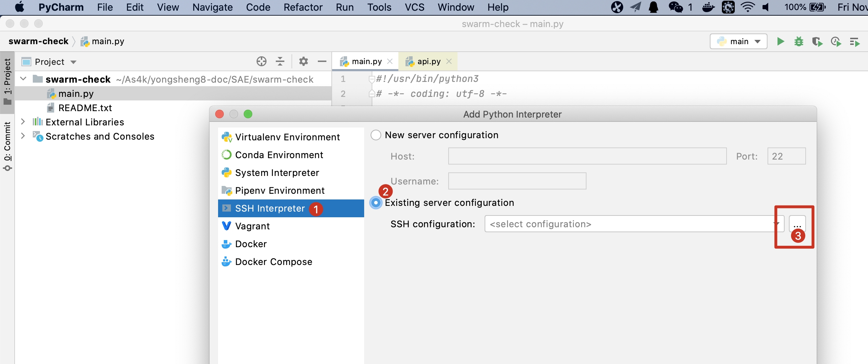Screen dimensions: 868x364
Task: Click the Username input field
Action: pyautogui.click(x=517, y=181)
